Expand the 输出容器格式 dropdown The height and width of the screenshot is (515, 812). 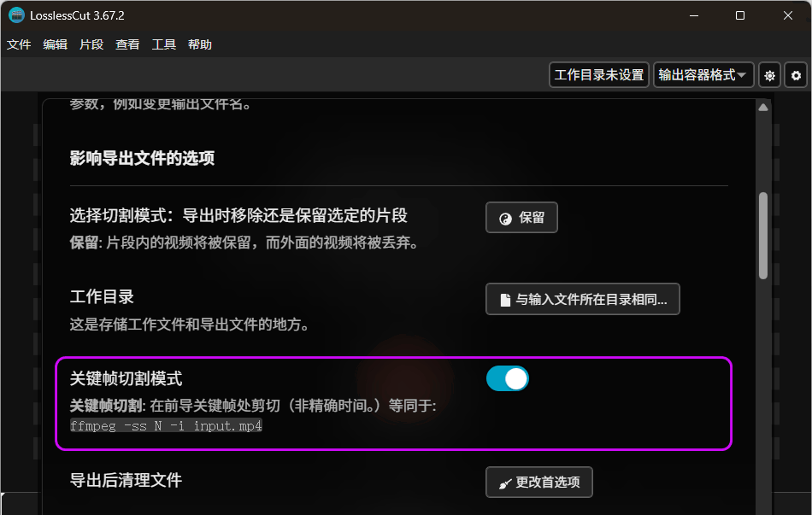click(703, 75)
